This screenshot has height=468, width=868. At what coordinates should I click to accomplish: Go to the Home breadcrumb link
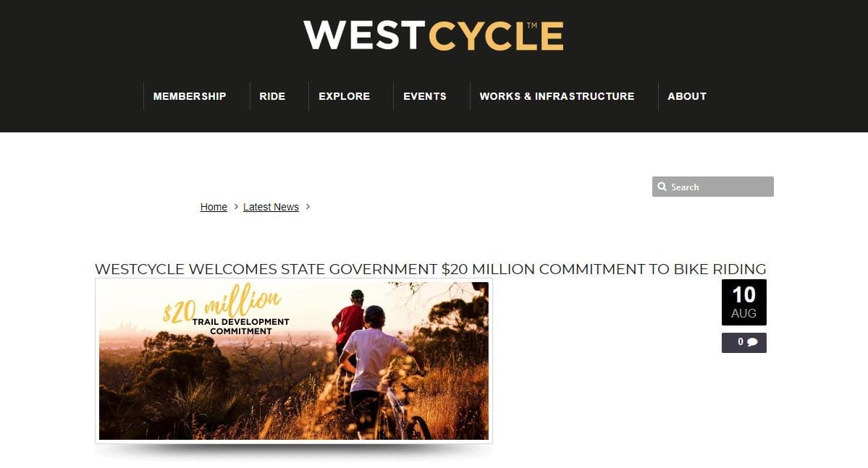click(214, 207)
